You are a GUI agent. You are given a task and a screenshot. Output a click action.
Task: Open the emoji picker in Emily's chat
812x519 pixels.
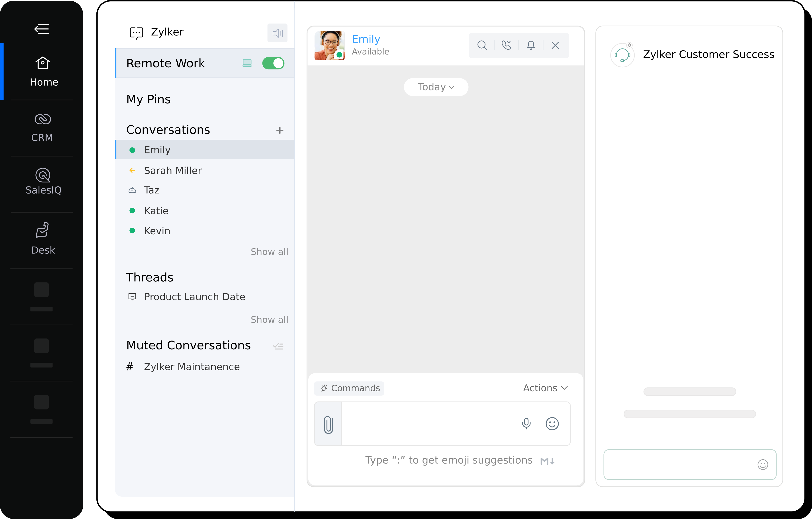[552, 424]
